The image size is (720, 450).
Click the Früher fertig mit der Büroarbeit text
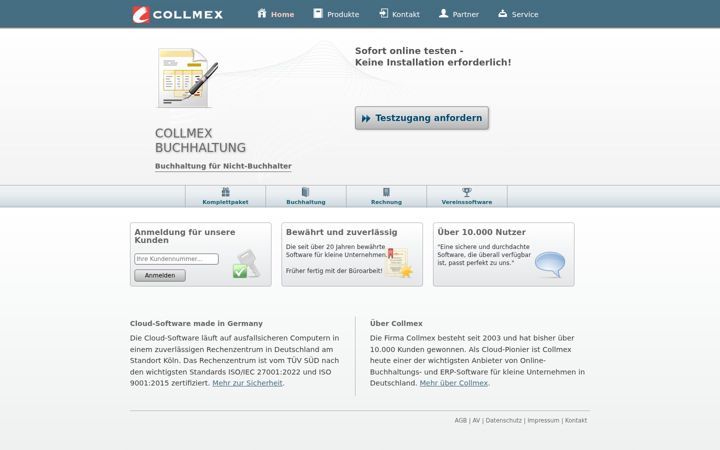(x=334, y=271)
